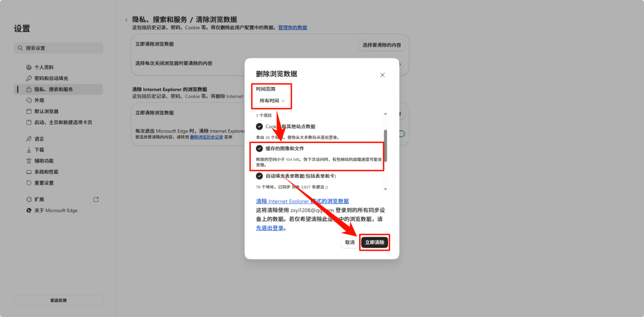Screen dimensions: 644x317
Task: Open 启动、主页和新建选项卡页 settings icon
Action: tap(30, 122)
